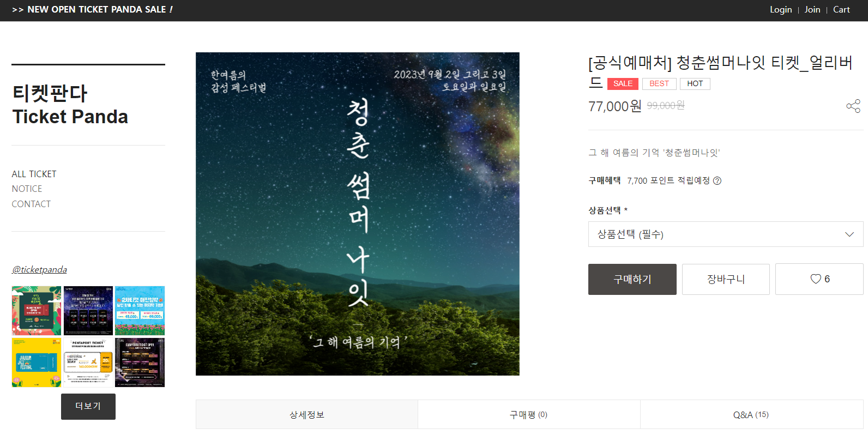This screenshot has height=435, width=868.
Task: Click the Login link in top bar
Action: tap(781, 10)
